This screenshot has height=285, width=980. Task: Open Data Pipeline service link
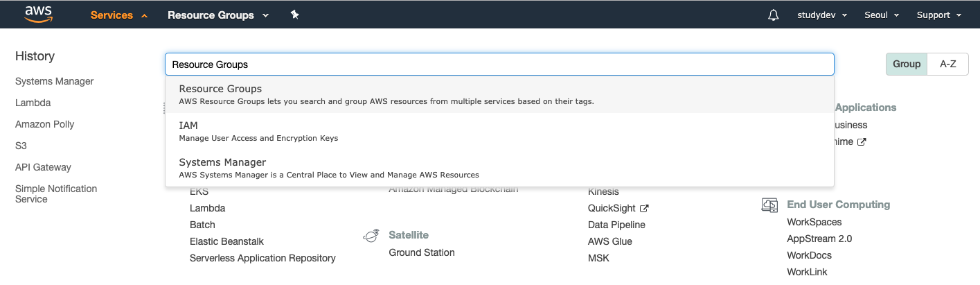pos(617,225)
